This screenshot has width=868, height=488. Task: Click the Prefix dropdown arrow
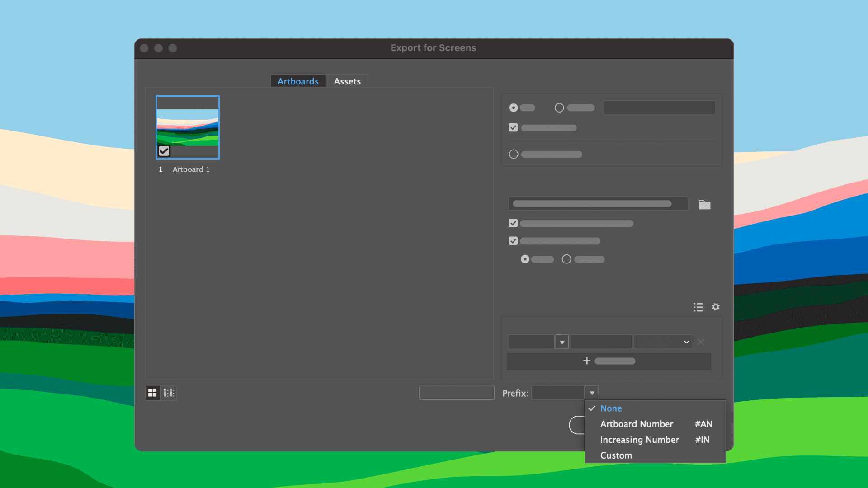pyautogui.click(x=592, y=393)
